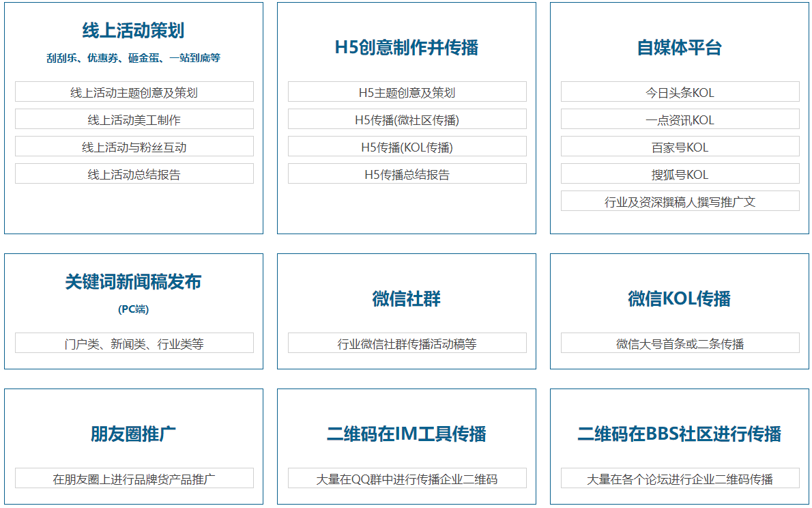Open H5传播总结报告 item
Screen dimensions: 812x508
[x=407, y=174]
